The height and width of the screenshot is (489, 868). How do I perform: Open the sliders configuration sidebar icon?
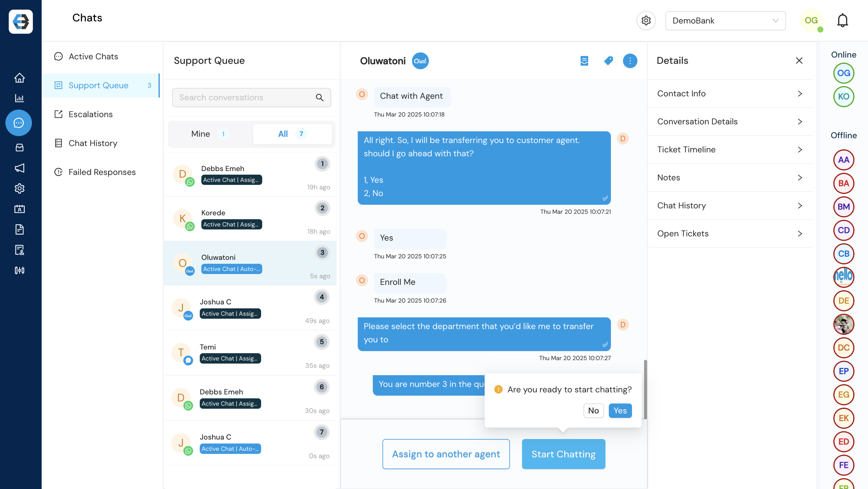[x=20, y=271]
